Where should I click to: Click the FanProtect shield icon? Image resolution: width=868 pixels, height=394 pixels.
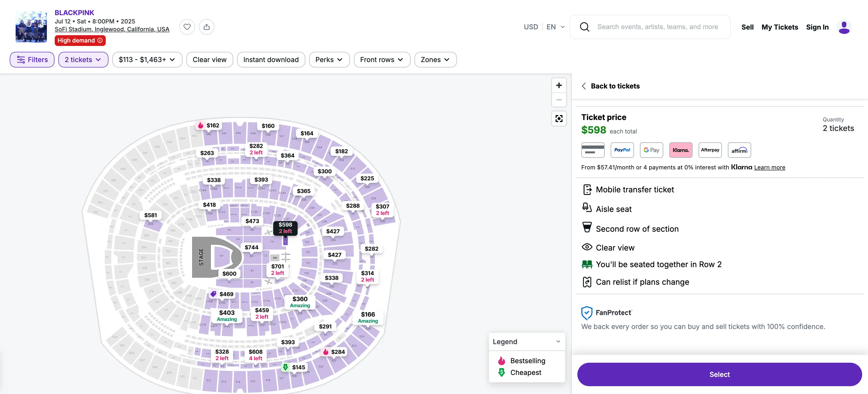coord(587,313)
